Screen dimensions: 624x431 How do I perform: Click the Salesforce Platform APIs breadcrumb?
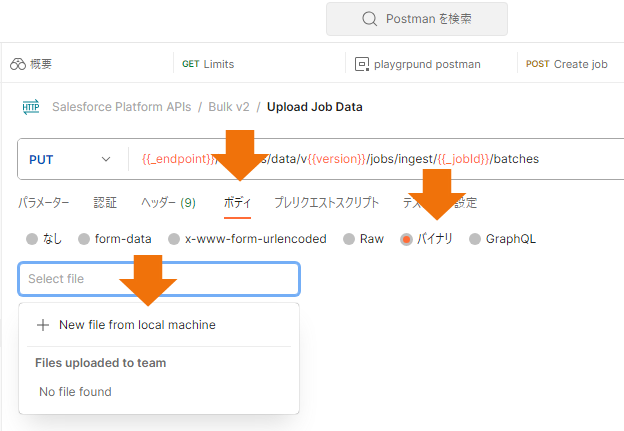(122, 107)
